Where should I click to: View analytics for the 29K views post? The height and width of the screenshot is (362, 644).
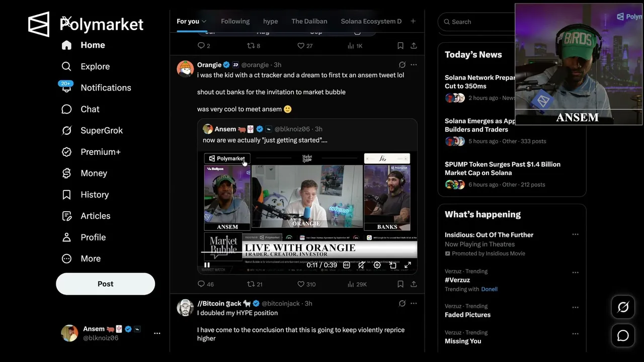tap(357, 284)
